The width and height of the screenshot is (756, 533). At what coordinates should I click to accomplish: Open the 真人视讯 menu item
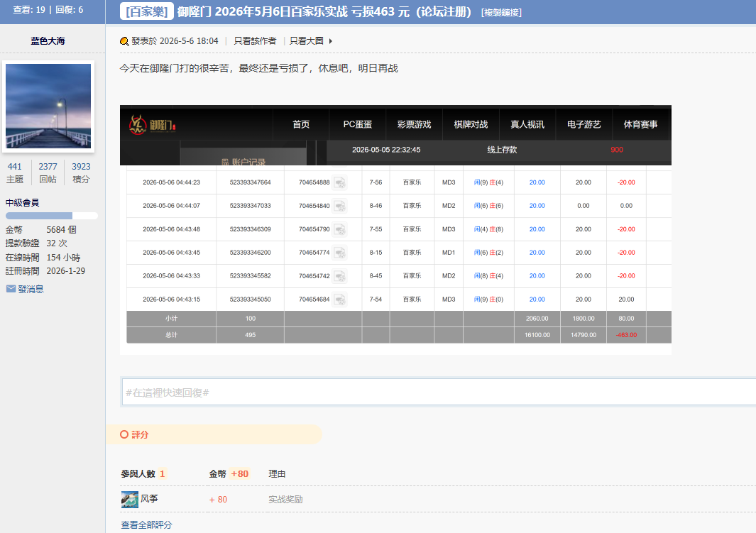[527, 124]
